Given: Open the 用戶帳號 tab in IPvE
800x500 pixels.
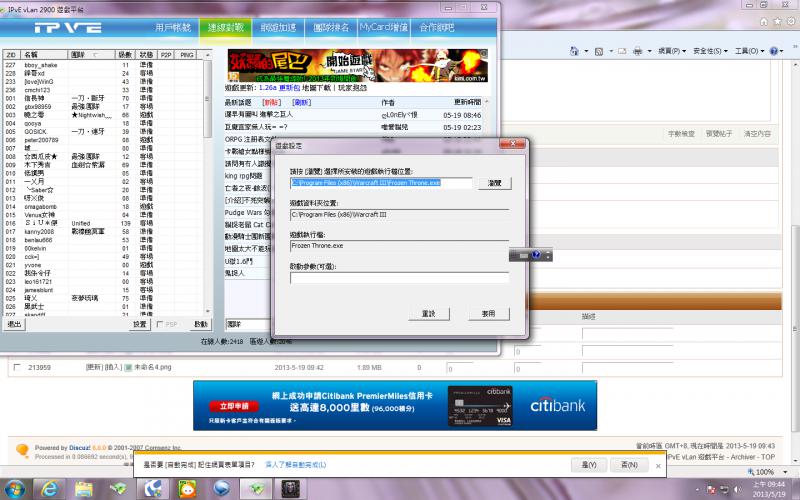Looking at the screenshot, I should pyautogui.click(x=173, y=28).
